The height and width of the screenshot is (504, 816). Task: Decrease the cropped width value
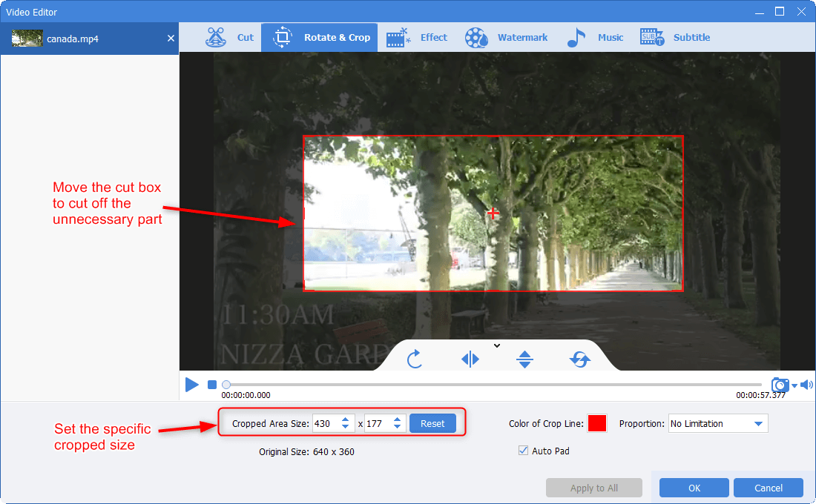point(346,427)
